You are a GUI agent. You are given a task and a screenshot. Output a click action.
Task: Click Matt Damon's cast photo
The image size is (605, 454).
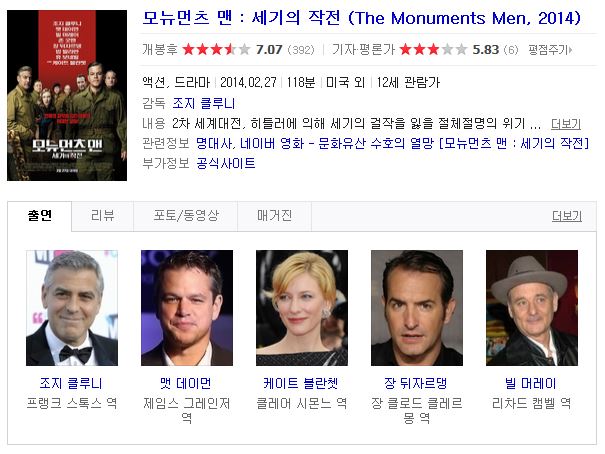pyautogui.click(x=187, y=308)
